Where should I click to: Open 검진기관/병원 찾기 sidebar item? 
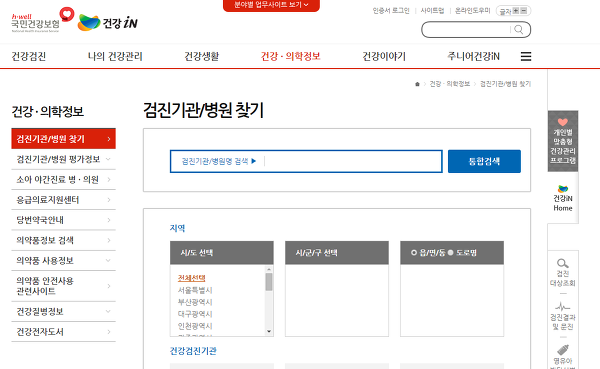click(64, 139)
